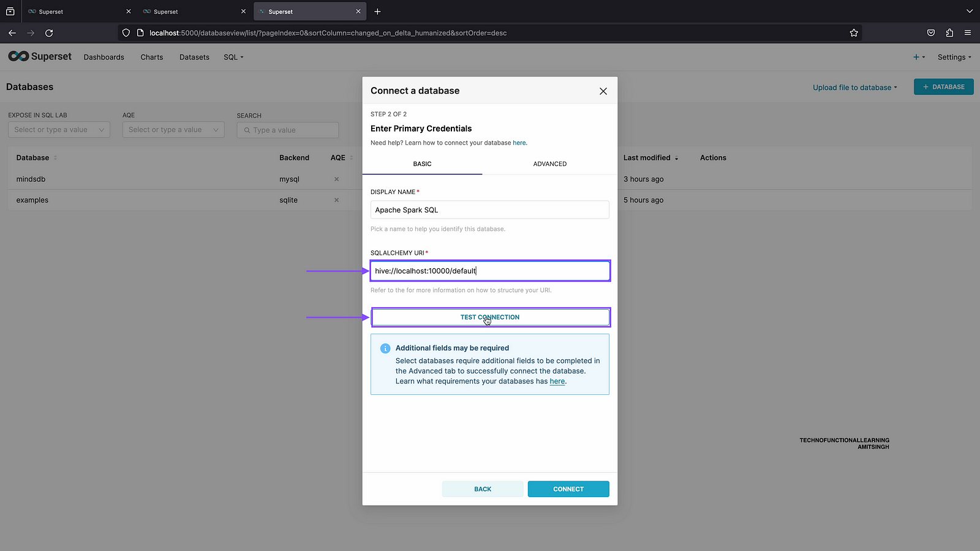Open the plus create menu
This screenshot has width=980, height=551.
(919, 57)
